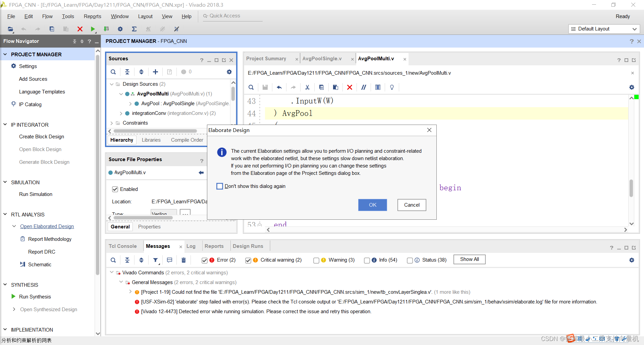This screenshot has width=644, height=345.
Task: Open Default Layout dropdown
Action: pos(604,29)
